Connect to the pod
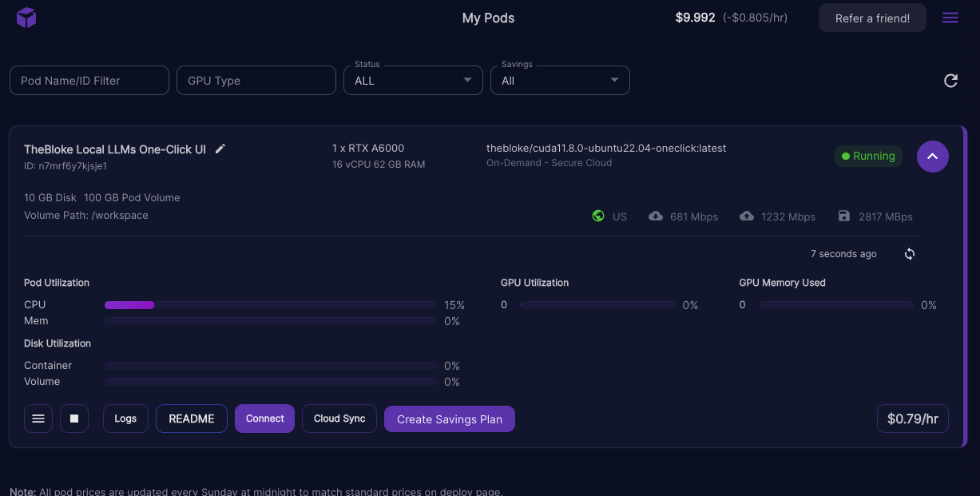The width and height of the screenshot is (980, 496). click(x=265, y=419)
